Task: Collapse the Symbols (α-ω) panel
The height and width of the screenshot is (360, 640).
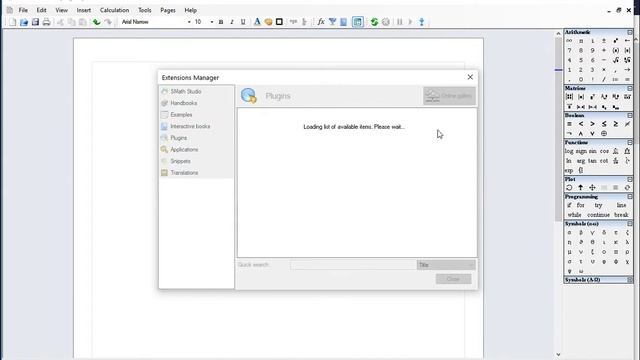Action: point(630,224)
